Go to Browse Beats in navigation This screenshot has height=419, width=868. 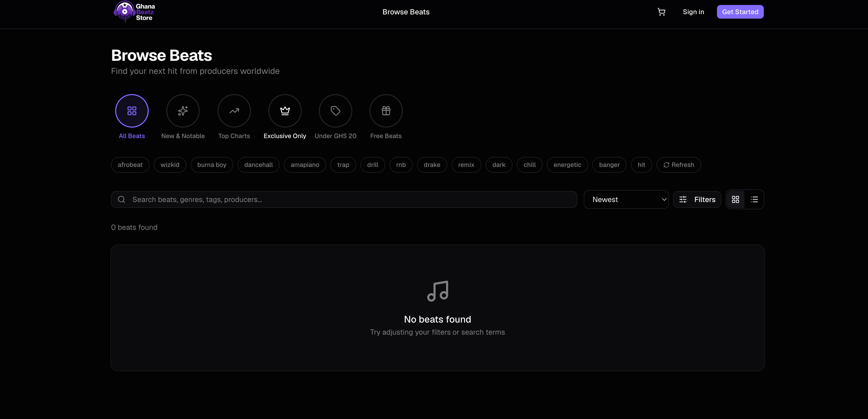(406, 12)
